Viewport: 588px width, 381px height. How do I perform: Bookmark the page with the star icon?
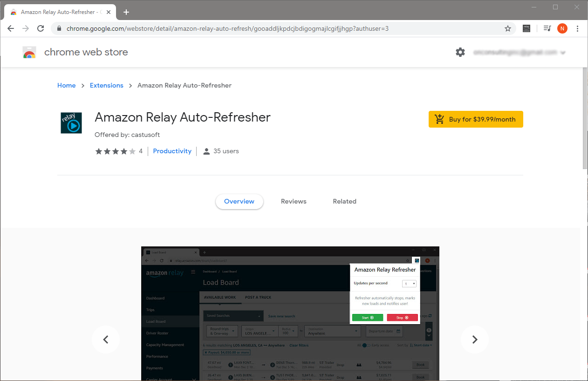[x=507, y=28]
